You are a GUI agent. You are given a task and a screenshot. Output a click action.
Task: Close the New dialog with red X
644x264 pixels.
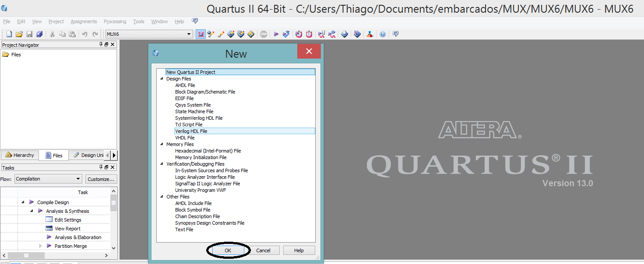click(x=309, y=51)
